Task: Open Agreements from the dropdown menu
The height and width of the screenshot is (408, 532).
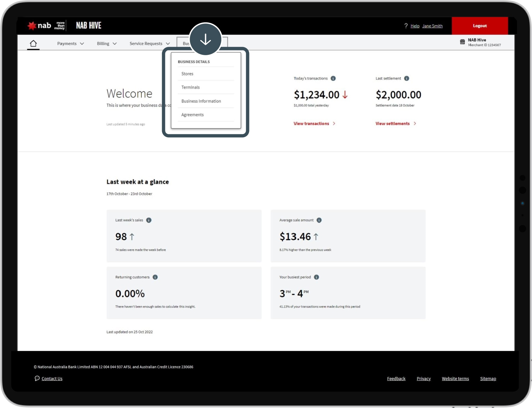Action: point(192,115)
